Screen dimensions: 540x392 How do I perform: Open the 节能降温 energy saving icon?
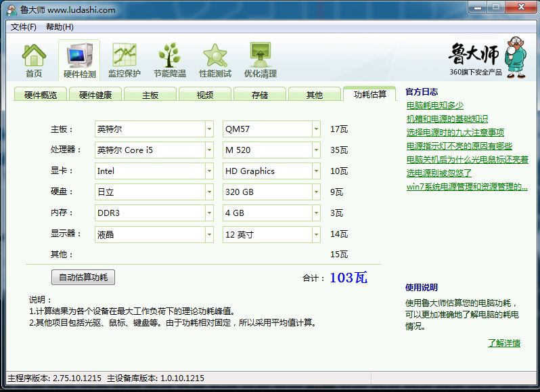170,60
